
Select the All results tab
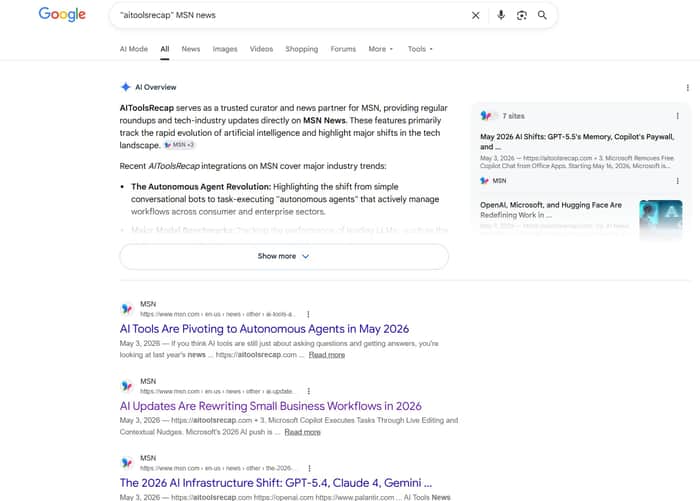(x=165, y=49)
